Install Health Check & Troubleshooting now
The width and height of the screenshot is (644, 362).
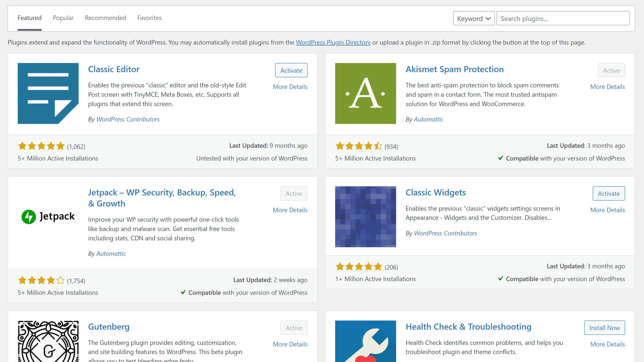(604, 328)
